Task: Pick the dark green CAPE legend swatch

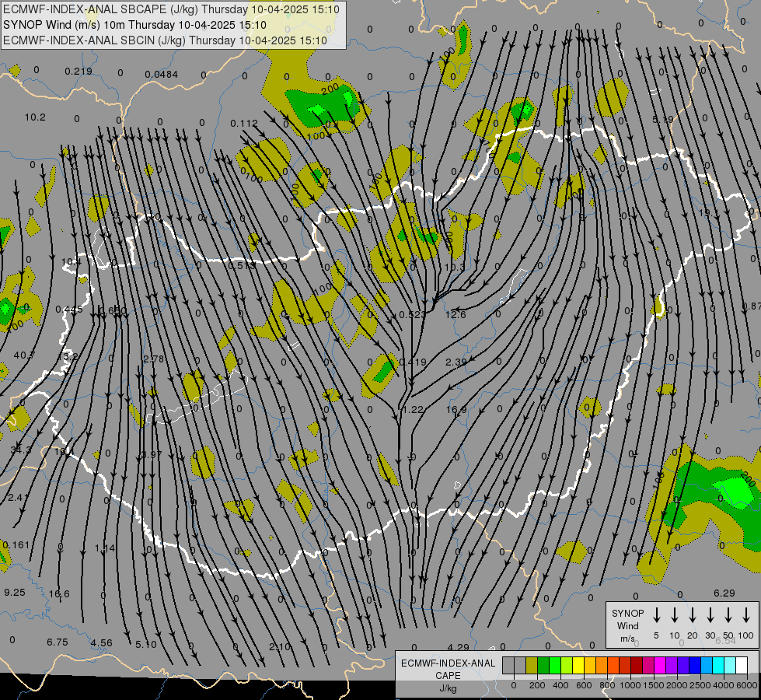Action: [543, 666]
